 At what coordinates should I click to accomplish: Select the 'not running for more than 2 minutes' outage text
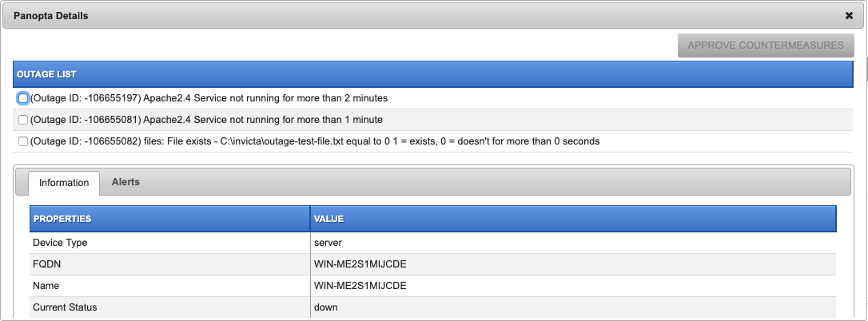click(x=209, y=98)
